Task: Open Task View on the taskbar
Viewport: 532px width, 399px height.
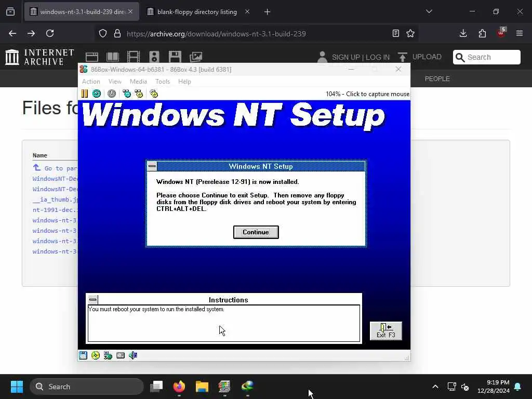Action: coord(156,387)
